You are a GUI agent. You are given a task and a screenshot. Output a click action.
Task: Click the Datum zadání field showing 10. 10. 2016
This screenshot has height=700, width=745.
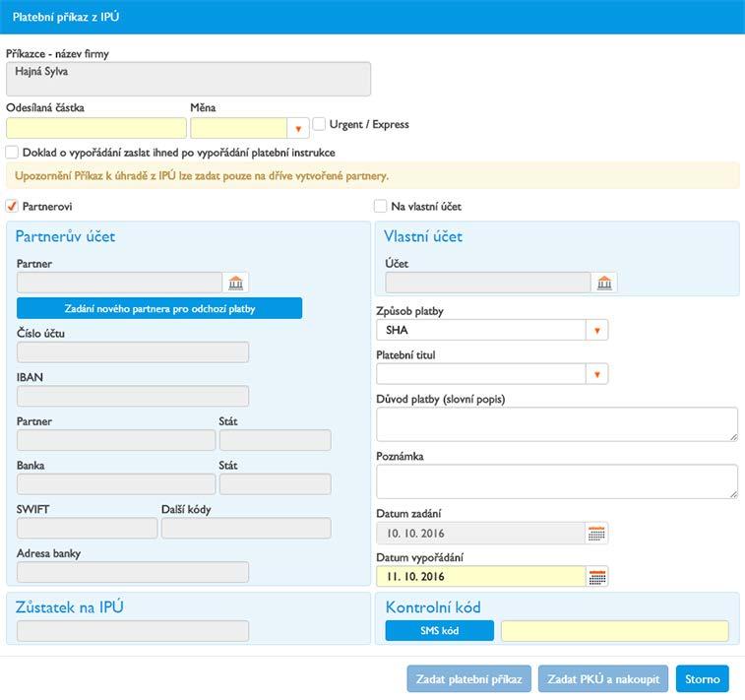[480, 534]
